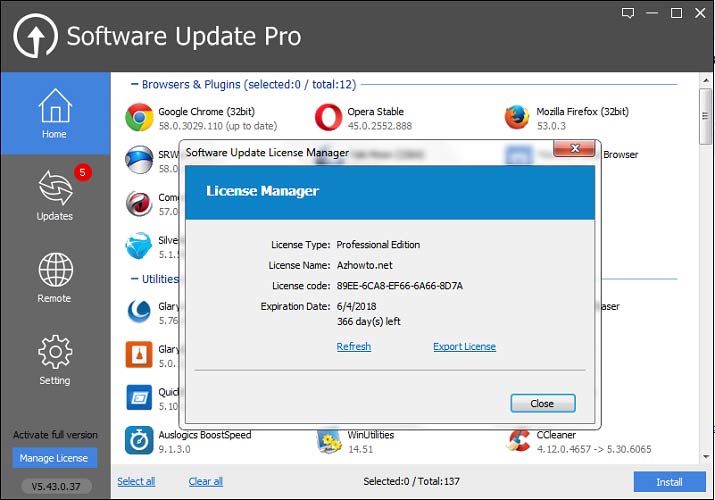Click the Clear all link
The width and height of the screenshot is (715, 500).
206,481
